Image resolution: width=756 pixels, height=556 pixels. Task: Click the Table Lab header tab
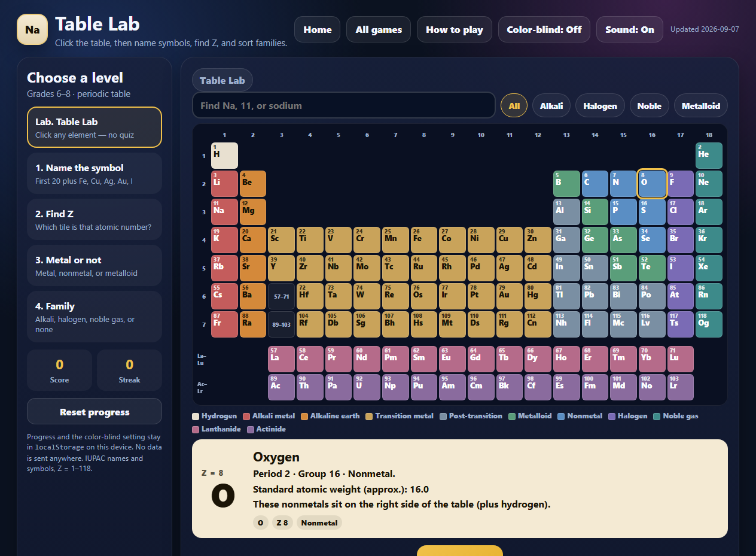click(x=222, y=80)
